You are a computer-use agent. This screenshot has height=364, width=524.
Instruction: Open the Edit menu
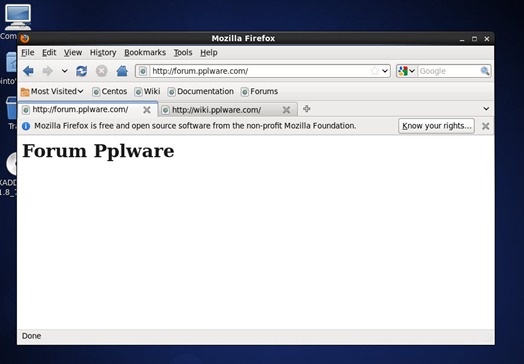tap(49, 52)
